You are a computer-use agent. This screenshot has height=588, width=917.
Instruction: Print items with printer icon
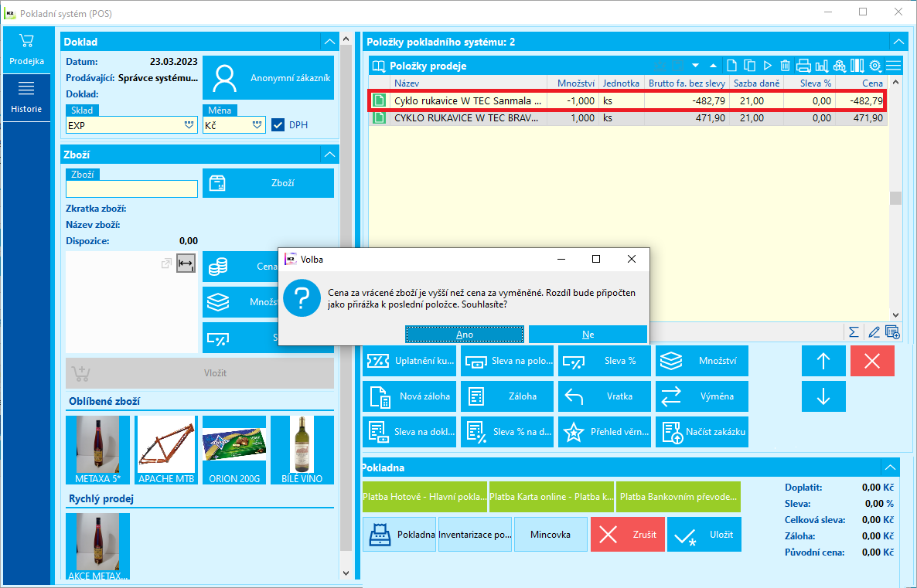pos(803,66)
